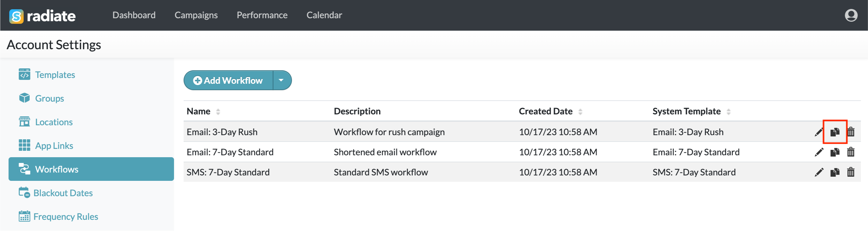This screenshot has height=231, width=868.
Task: Open the user profile avatar menu
Action: pos(850,15)
